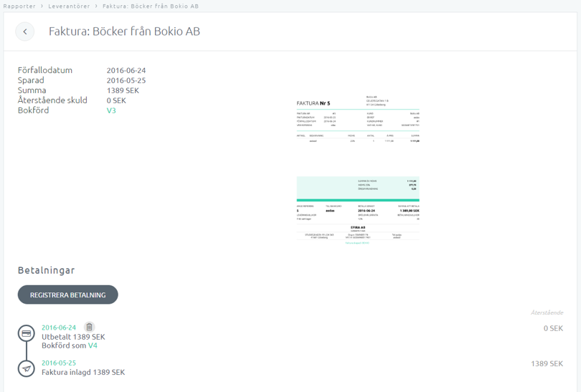The image size is (581, 392).
Task: Click the Betalningar section heading
Action: [47, 270]
